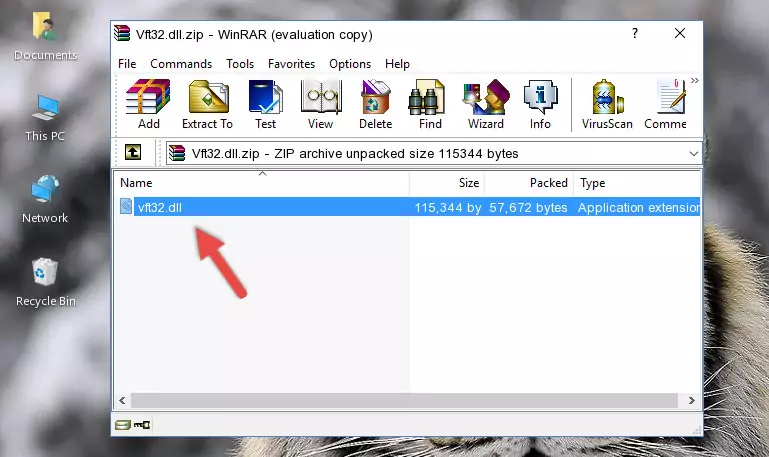Click the horizontal scrollbar left arrow
Screen dimensions: 769x457
tap(123, 401)
